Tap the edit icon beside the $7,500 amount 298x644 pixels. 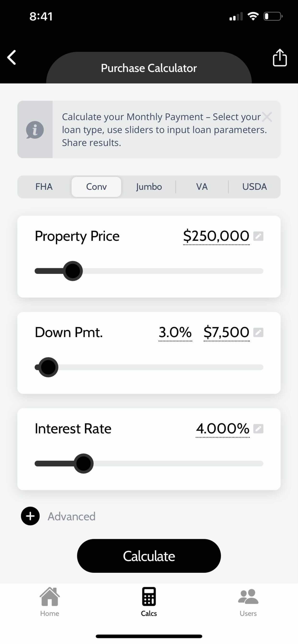point(258,332)
